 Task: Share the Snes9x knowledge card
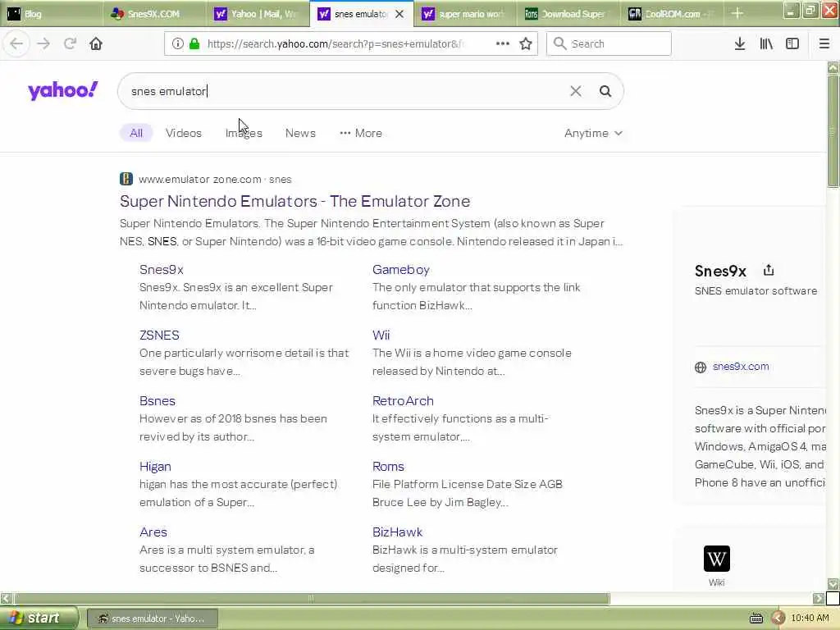[769, 270]
